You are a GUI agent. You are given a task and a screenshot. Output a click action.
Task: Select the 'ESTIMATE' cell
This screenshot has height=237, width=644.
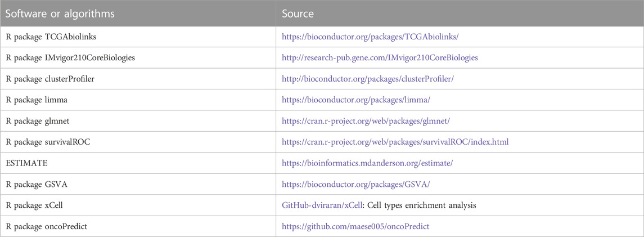coord(138,163)
